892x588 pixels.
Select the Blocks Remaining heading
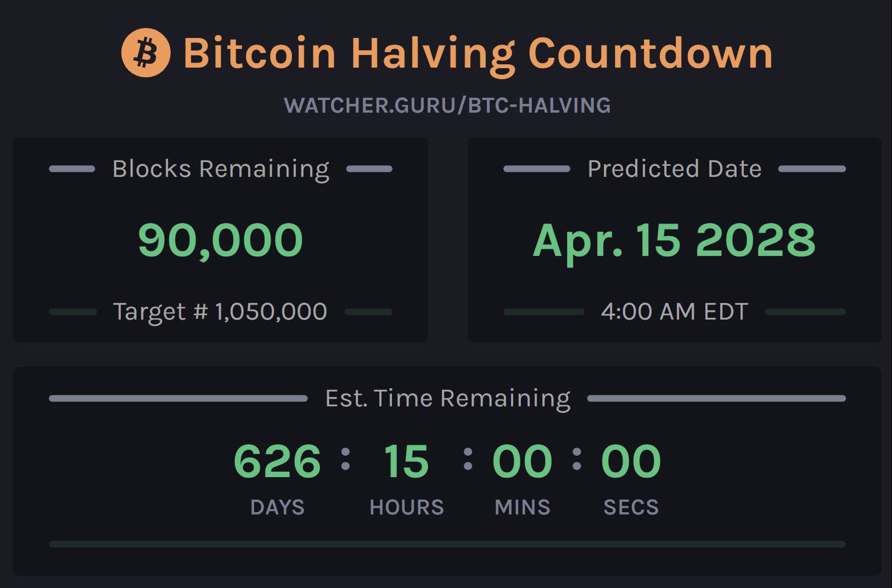pos(221,169)
